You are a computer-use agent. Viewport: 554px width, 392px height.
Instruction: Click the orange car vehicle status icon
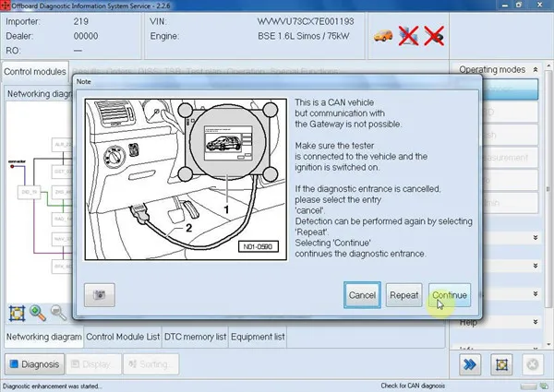(x=383, y=36)
